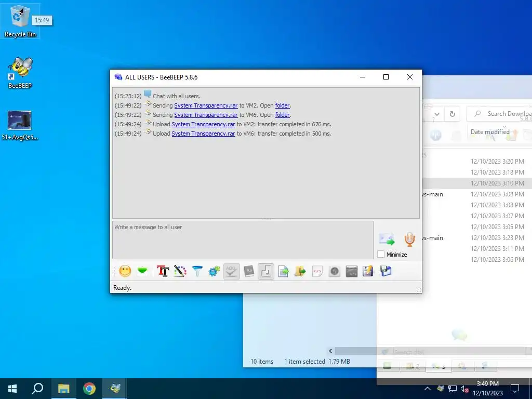Click the BeeBEEP bee icon in system tray
Screen dimensions: 532x399
coord(441,389)
